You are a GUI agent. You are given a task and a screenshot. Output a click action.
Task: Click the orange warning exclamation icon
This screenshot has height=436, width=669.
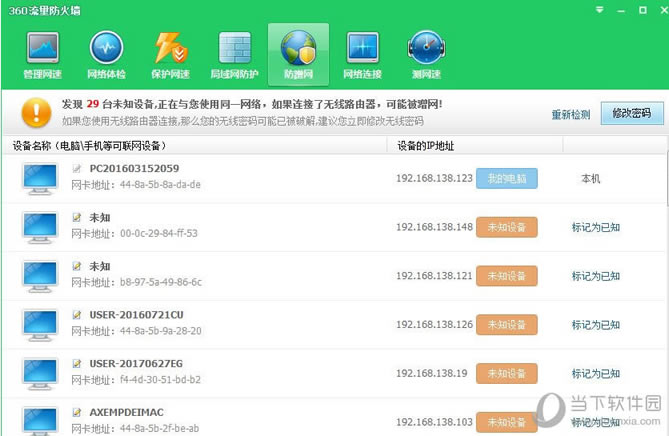click(x=36, y=113)
